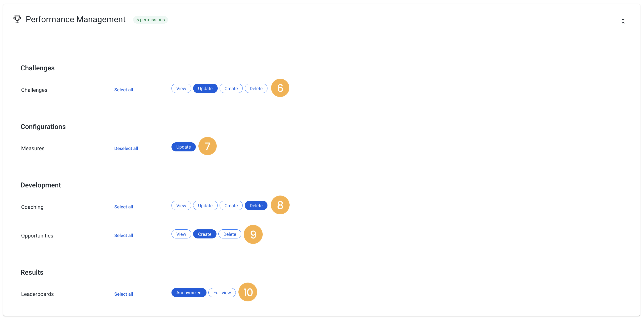Disable the Create permission for Opportunities

(205, 234)
